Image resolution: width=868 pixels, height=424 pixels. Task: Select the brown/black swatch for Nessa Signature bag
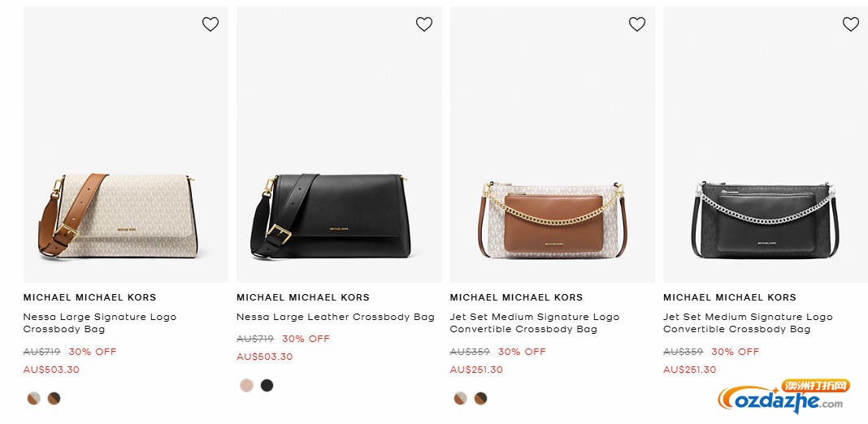(54, 398)
